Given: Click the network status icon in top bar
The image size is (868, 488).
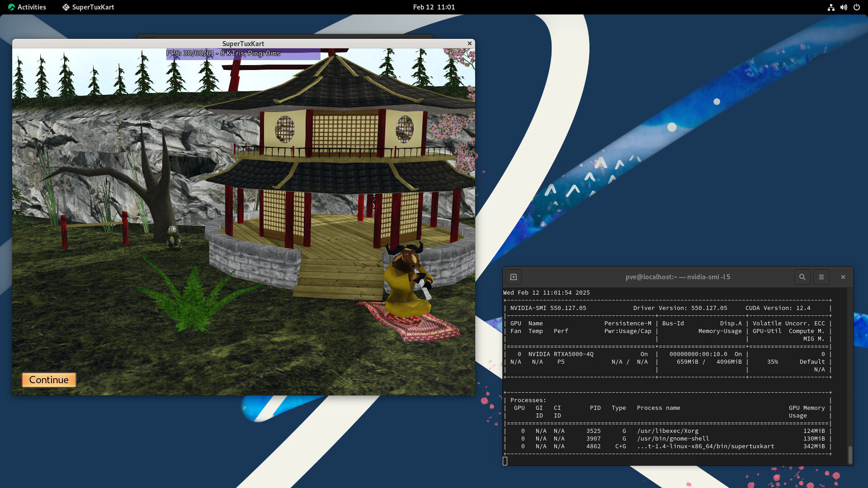Looking at the screenshot, I should (x=831, y=7).
